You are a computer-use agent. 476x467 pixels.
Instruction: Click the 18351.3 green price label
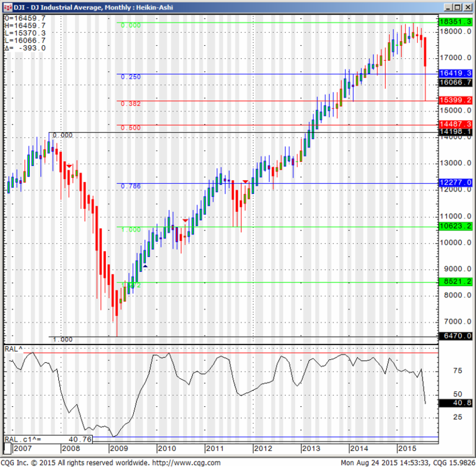[455, 22]
